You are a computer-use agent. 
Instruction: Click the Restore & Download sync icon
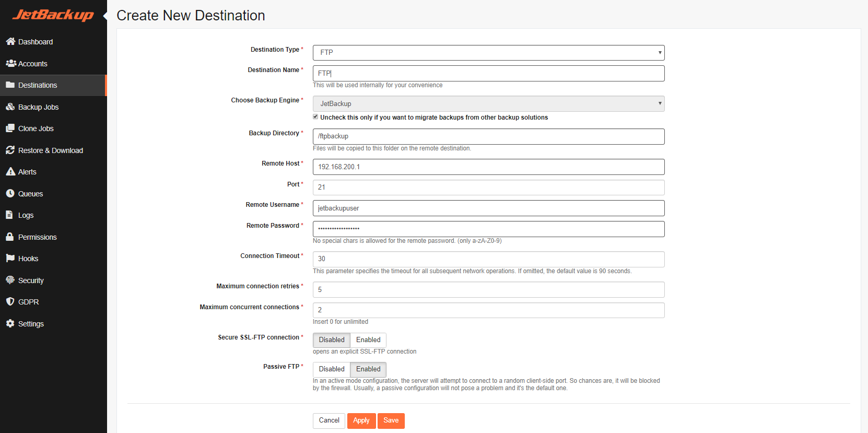(x=10, y=150)
